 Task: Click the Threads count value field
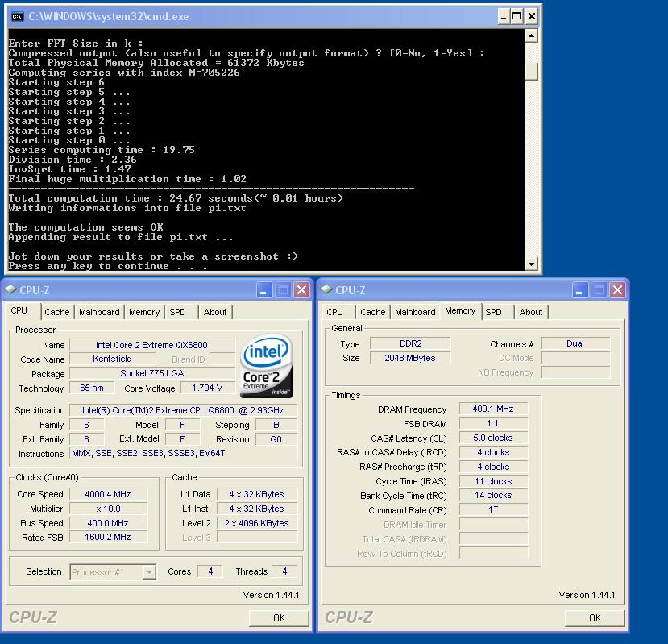284,571
